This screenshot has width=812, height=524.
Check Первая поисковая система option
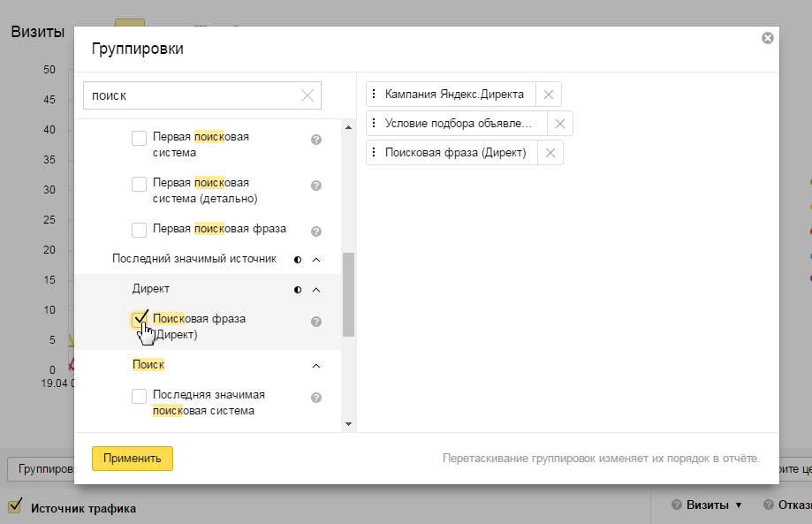139,138
